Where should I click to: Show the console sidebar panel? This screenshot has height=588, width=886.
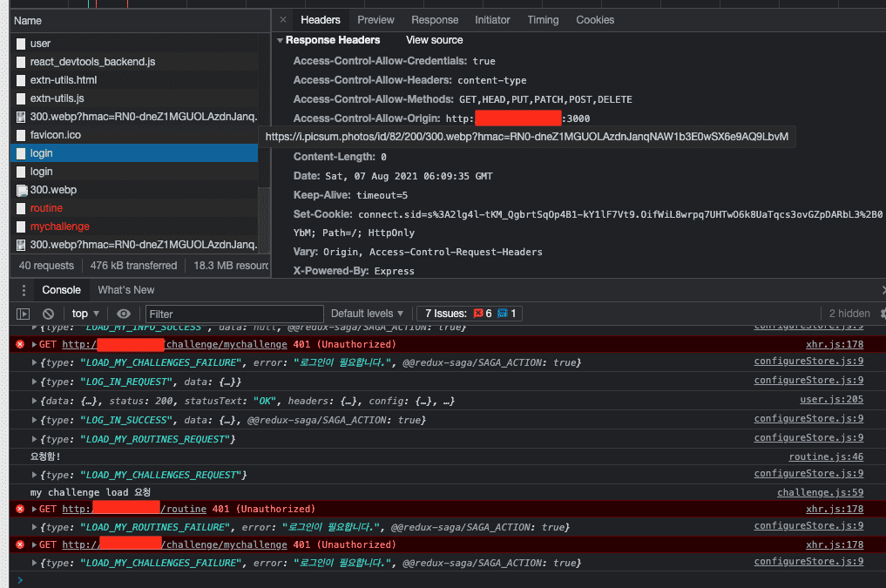tap(24, 314)
